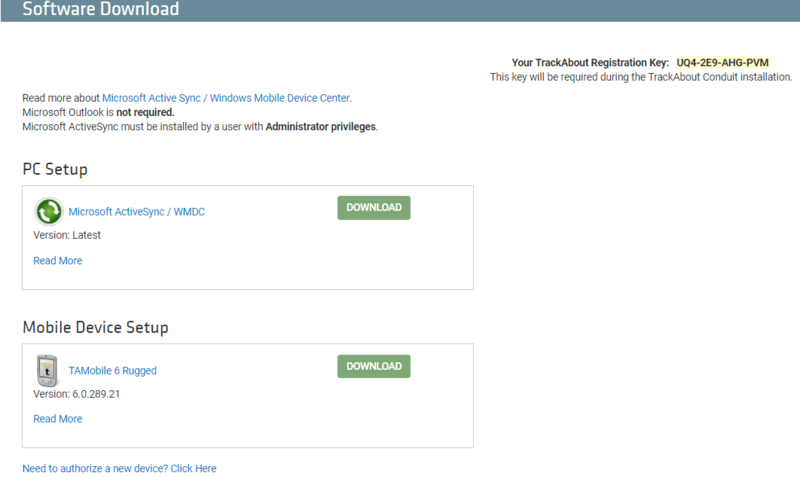Click Need to authorize a new device link
This screenshot has height=479, width=800.
119,468
